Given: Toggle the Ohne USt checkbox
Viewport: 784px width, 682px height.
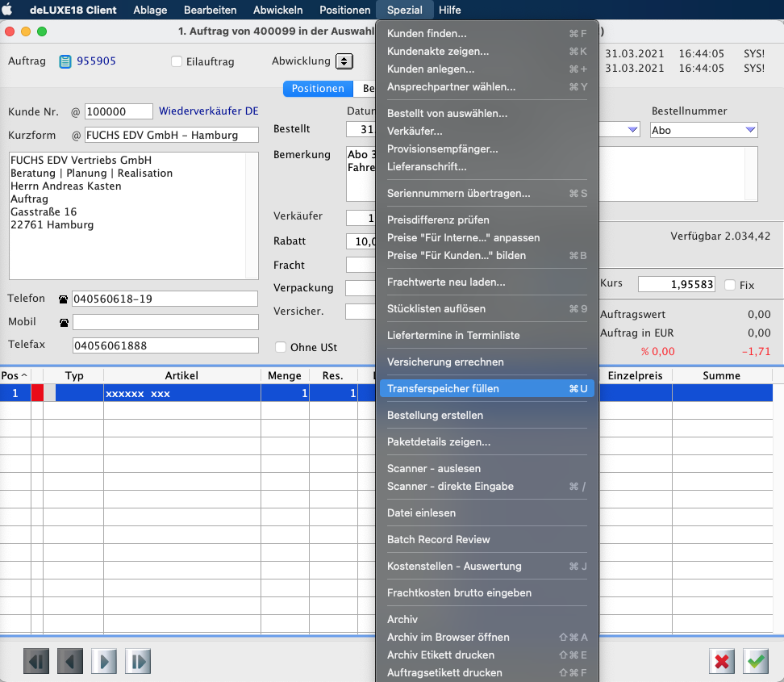Looking at the screenshot, I should (281, 348).
